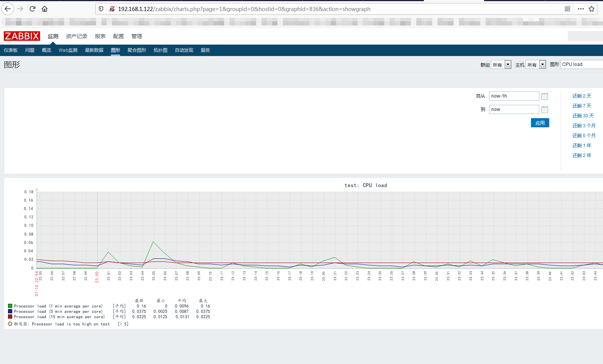The image size is (603, 364).
Task: Open the 配置 top menu
Action: coord(118,36)
